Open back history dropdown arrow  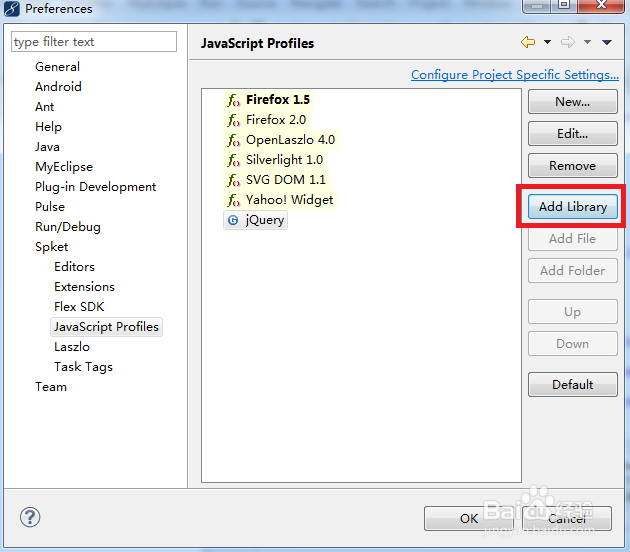coord(547,42)
